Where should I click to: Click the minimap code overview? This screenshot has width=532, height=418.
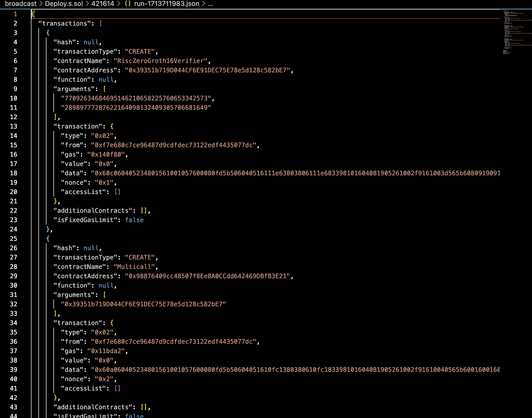[x=516, y=32]
